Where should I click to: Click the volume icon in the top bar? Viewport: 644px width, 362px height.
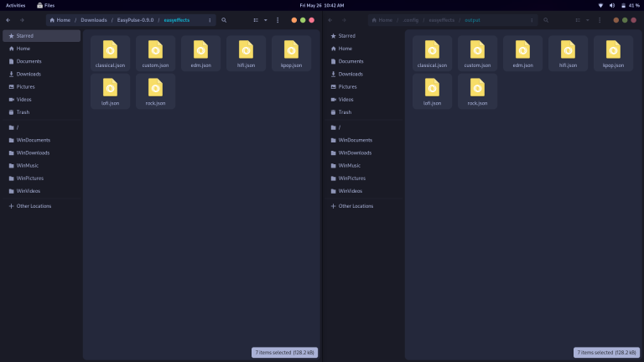pos(611,5)
